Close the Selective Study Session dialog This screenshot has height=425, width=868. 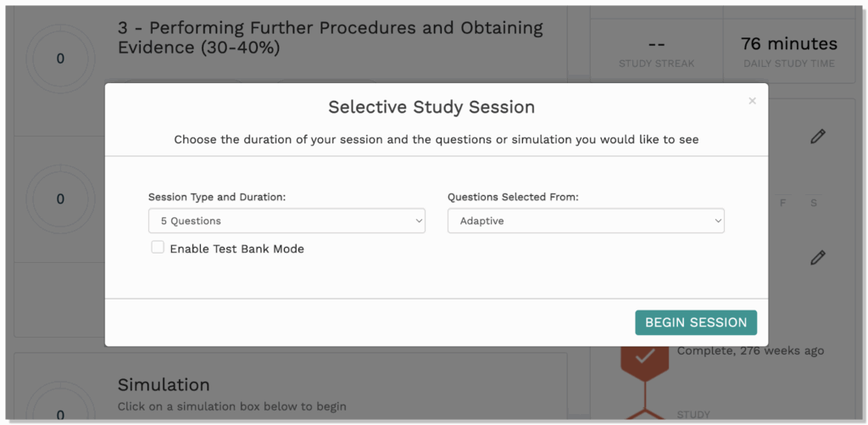coord(752,101)
